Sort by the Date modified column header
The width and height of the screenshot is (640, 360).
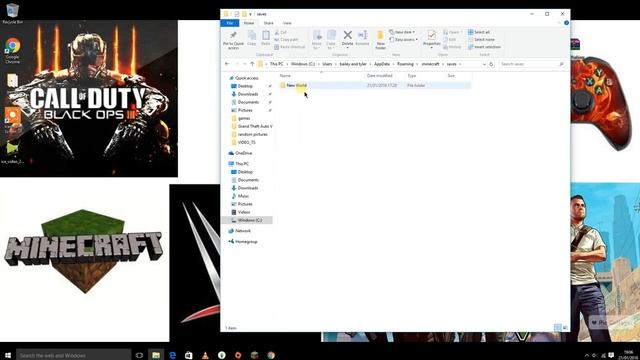click(x=379, y=76)
